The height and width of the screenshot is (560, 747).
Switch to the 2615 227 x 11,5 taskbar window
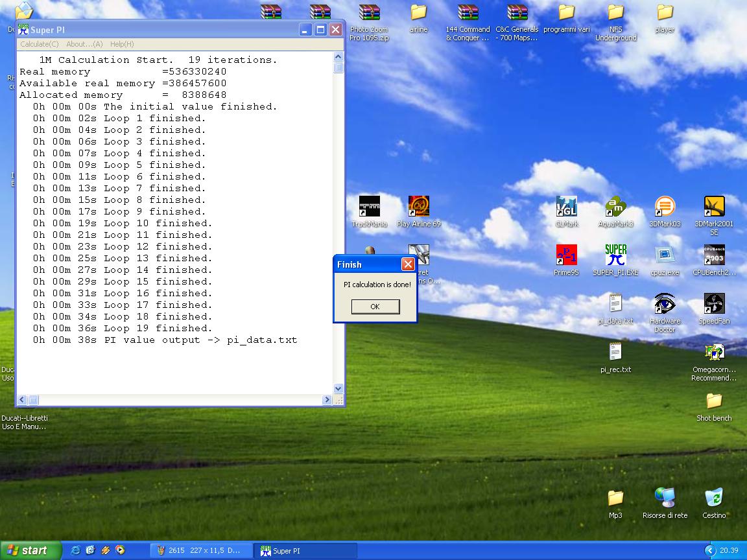tap(200, 550)
